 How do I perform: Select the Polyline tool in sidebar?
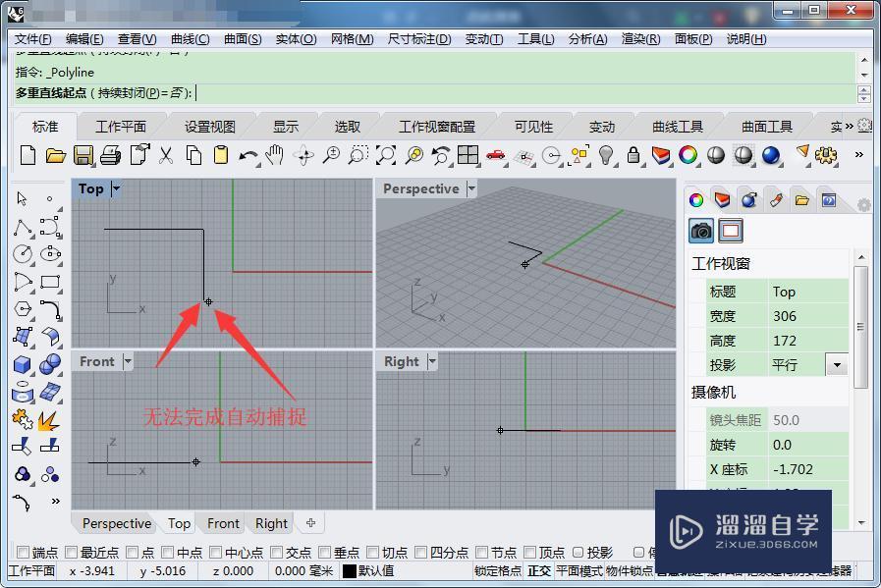pos(23,228)
